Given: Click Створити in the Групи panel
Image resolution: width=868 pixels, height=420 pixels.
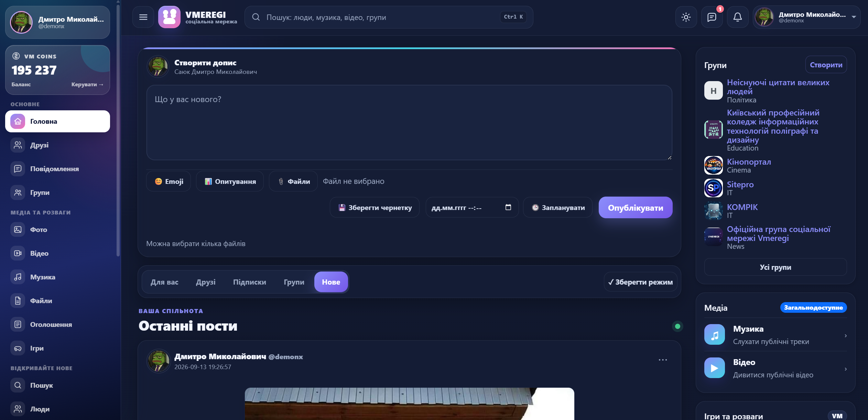Looking at the screenshot, I should coord(826,65).
